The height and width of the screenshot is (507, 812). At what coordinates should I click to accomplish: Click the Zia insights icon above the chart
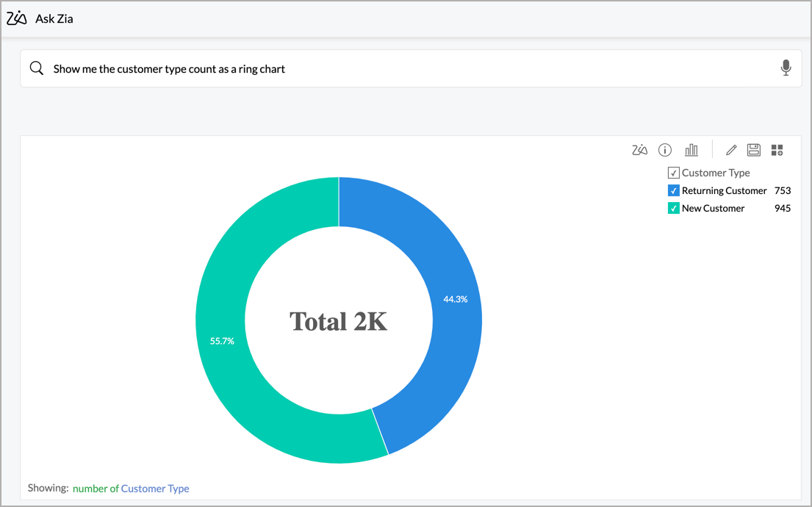point(639,150)
